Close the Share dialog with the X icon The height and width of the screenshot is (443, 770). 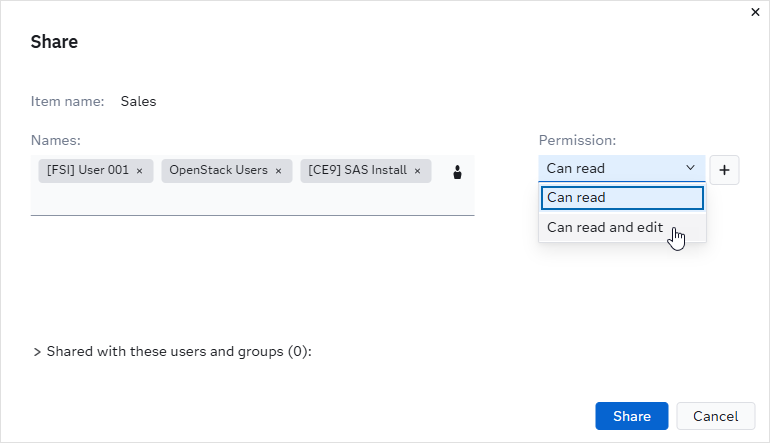pos(755,12)
